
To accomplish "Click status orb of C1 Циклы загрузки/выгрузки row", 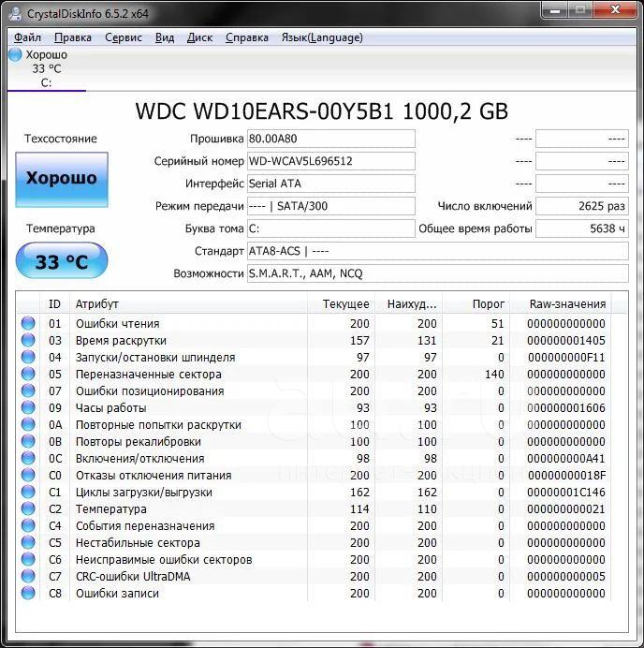I will pyautogui.click(x=28, y=493).
